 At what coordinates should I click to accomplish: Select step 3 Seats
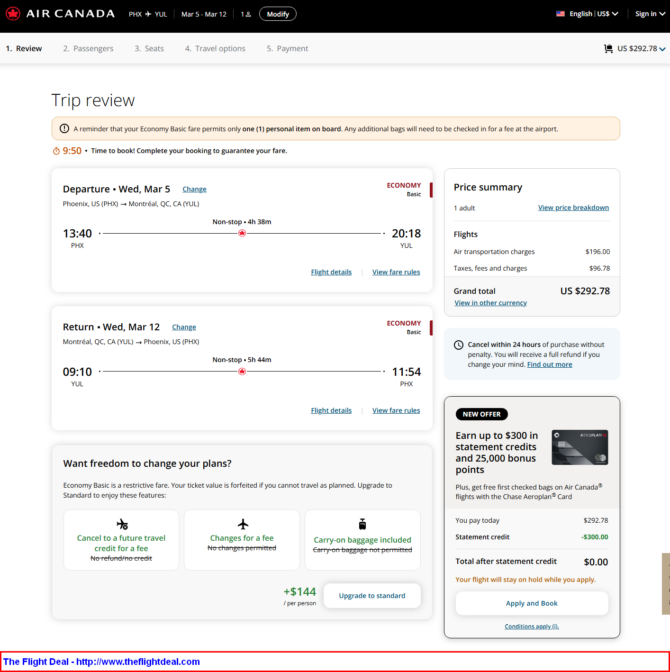tap(149, 48)
